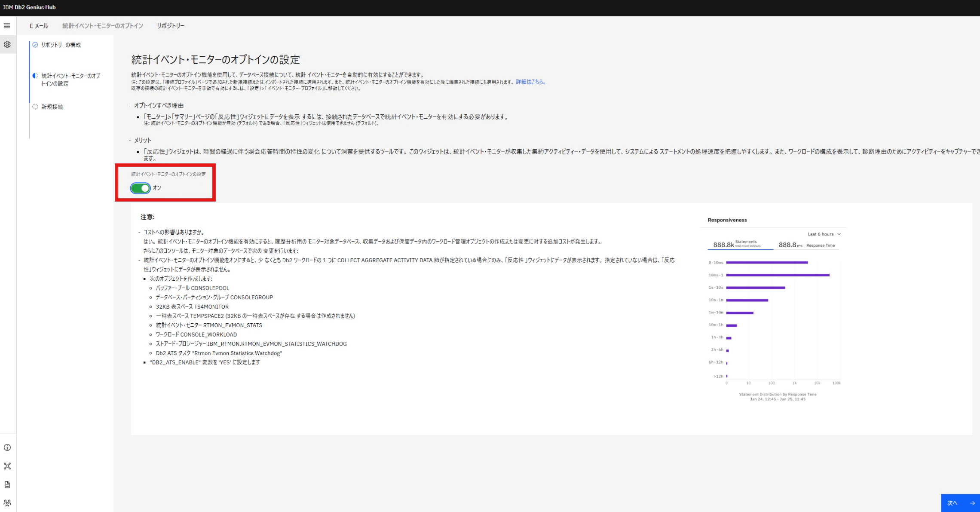980x512 pixels.
Task: Click the IBM Db2 Genius Hub title
Action: coord(29,7)
